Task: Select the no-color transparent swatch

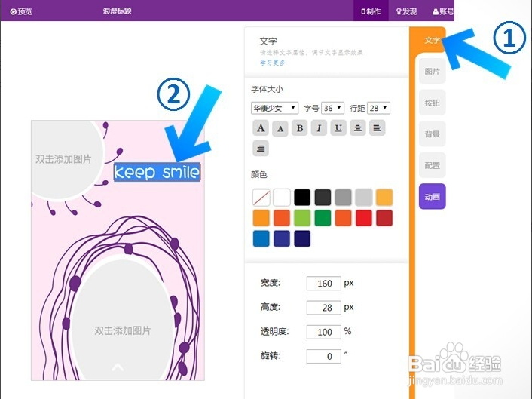Action: pos(261,198)
